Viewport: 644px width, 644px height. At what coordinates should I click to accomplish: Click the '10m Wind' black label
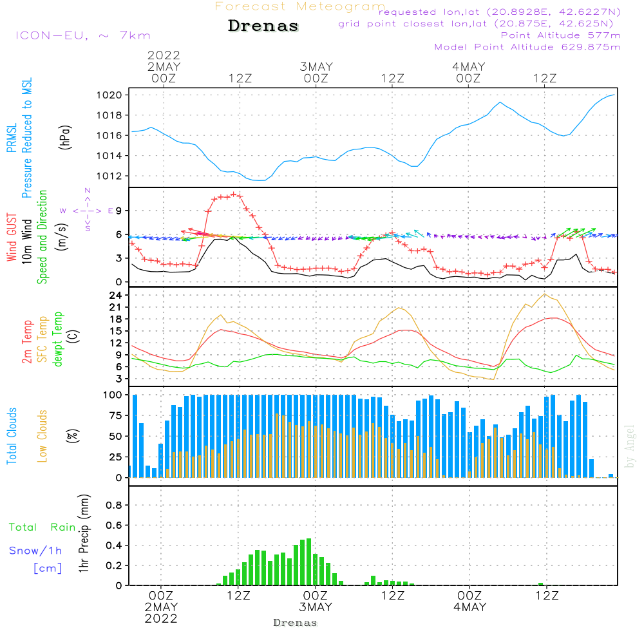(x=26, y=241)
